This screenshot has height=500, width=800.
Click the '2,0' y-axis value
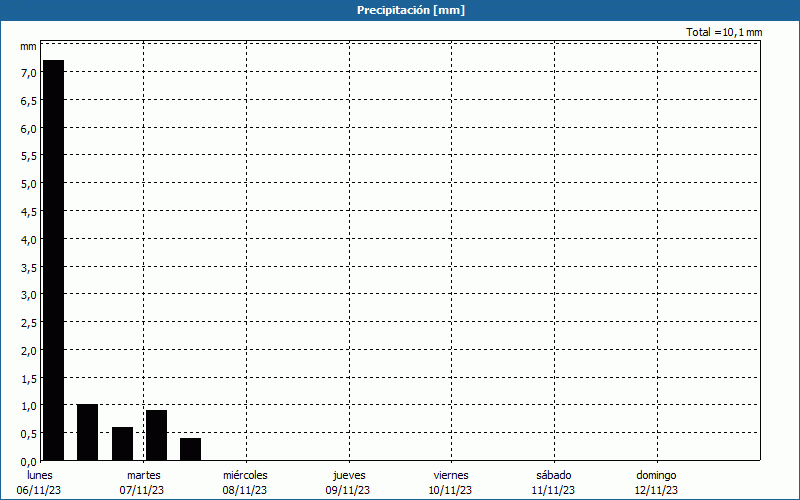(x=29, y=351)
